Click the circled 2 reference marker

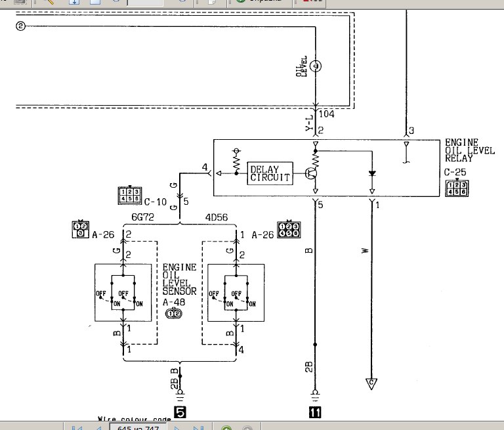click(x=20, y=26)
